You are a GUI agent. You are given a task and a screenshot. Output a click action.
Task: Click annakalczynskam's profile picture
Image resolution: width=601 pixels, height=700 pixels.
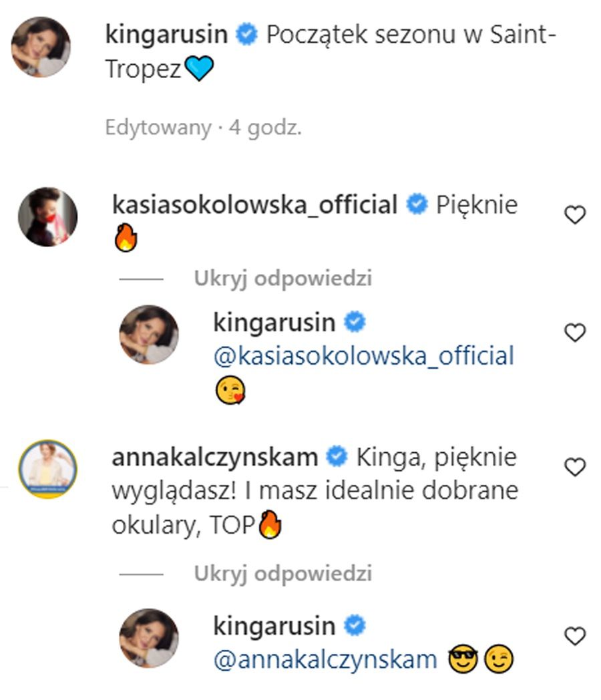[47, 469]
